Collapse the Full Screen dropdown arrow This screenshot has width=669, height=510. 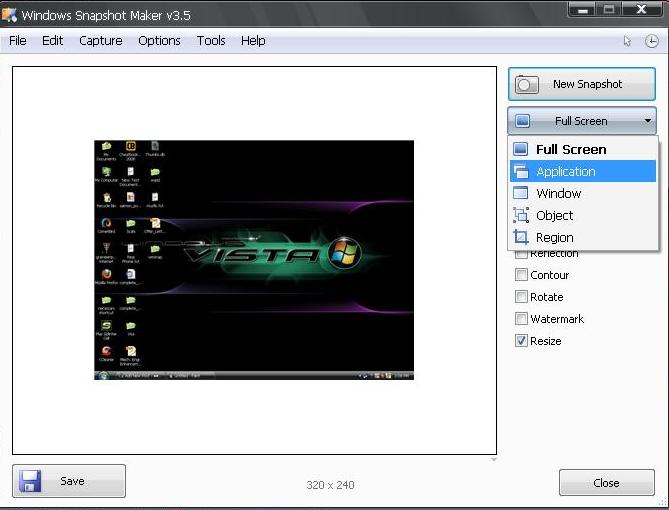coord(648,121)
